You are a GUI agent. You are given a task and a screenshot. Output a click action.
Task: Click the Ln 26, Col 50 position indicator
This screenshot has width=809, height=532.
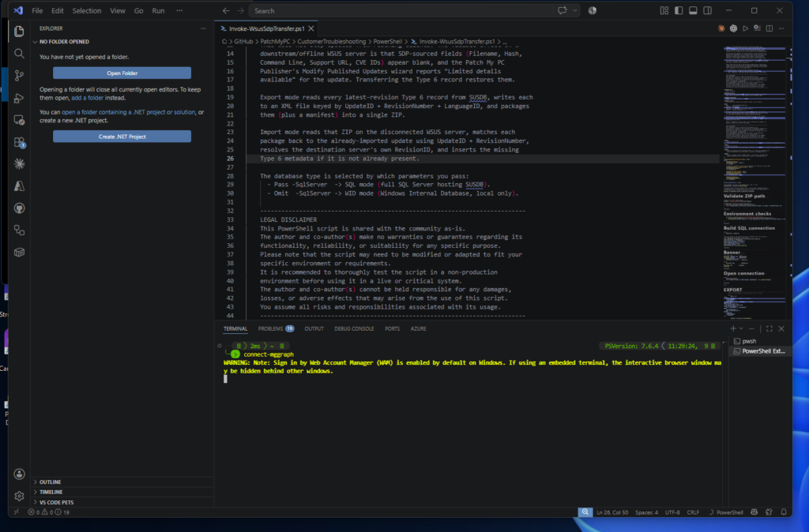click(612, 512)
